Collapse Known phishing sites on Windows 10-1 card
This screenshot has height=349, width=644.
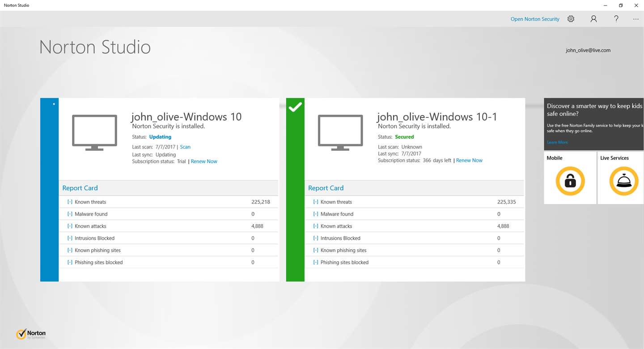(316, 250)
